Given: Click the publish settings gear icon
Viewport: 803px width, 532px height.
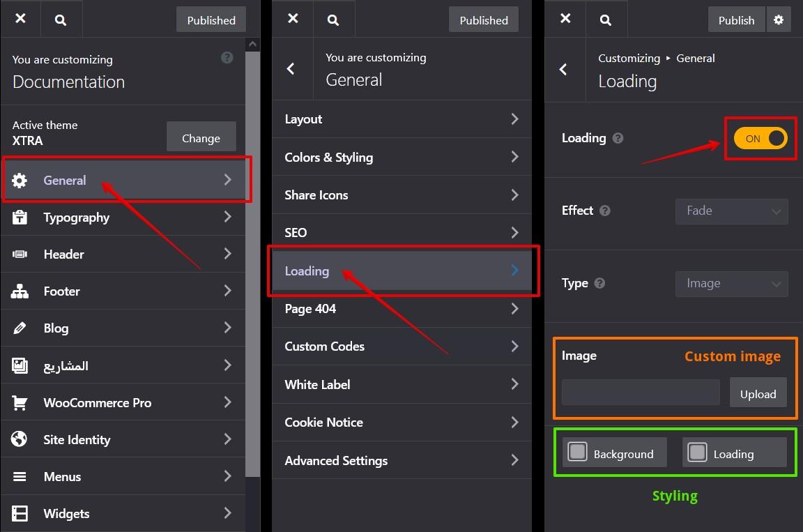Looking at the screenshot, I should [779, 20].
